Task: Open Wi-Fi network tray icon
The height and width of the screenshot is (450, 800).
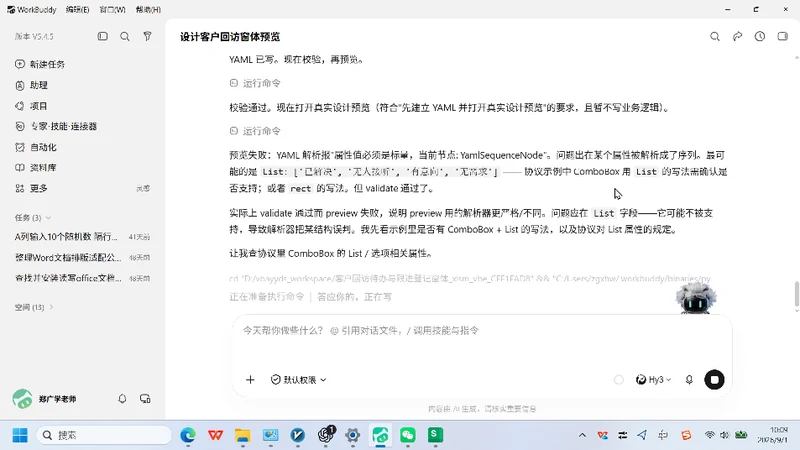Action: click(710, 435)
